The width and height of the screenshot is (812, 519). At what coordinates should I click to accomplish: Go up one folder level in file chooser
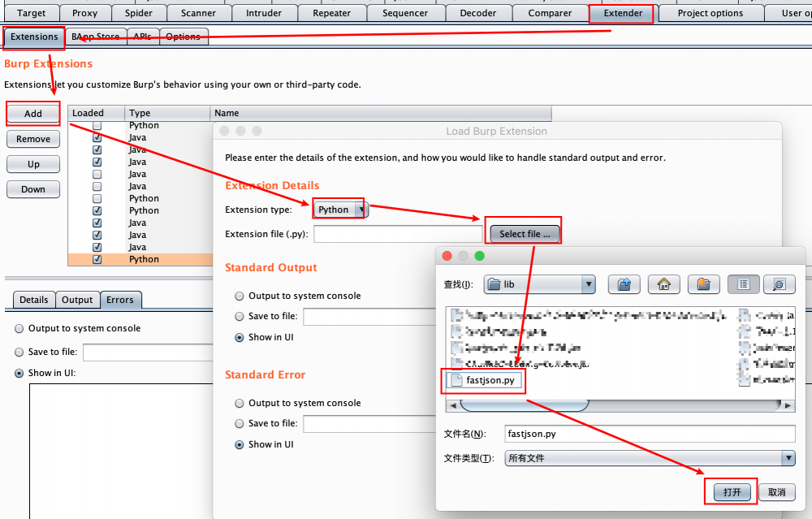[x=624, y=284]
